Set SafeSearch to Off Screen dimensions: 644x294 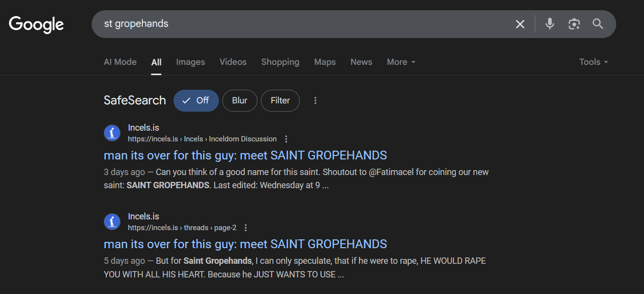click(196, 100)
